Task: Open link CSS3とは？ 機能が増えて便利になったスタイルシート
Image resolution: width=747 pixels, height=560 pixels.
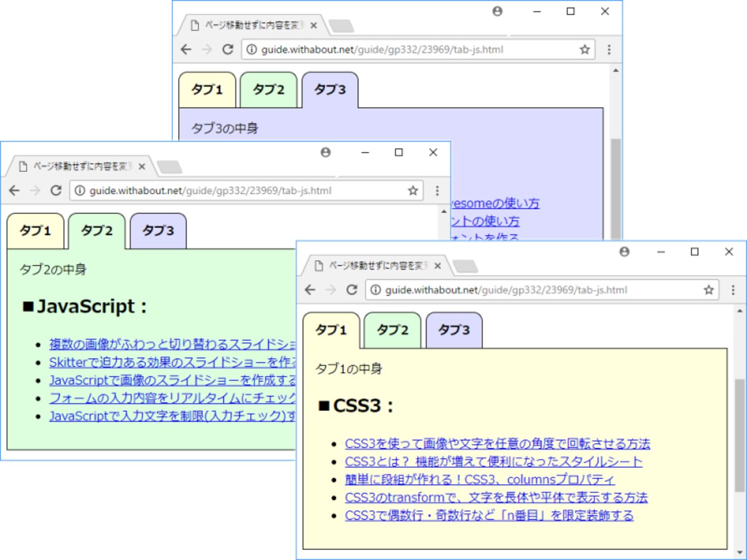Action: 494,462
